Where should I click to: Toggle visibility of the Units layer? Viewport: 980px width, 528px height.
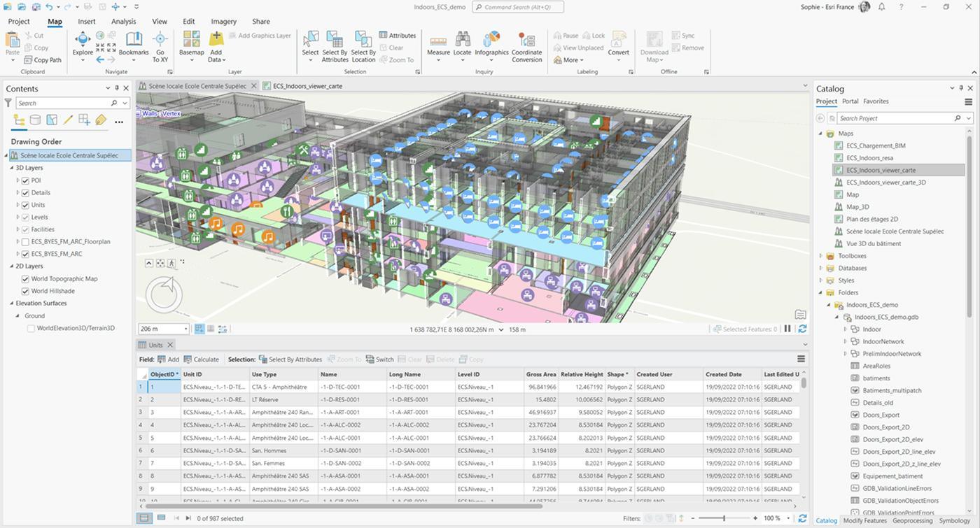pos(25,205)
